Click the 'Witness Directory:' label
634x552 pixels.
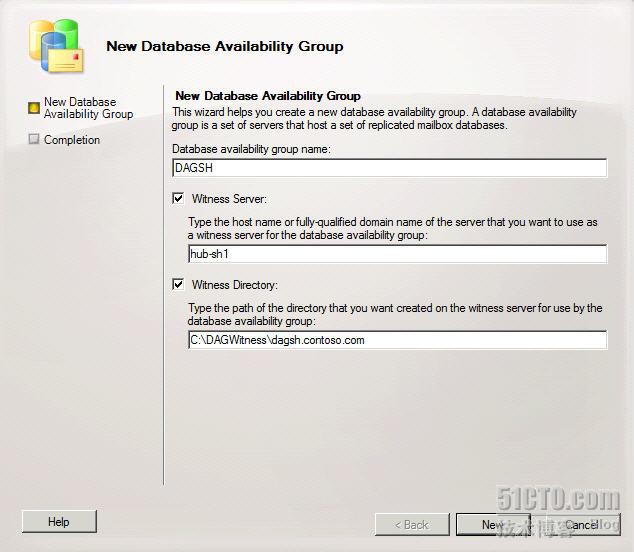[235, 285]
